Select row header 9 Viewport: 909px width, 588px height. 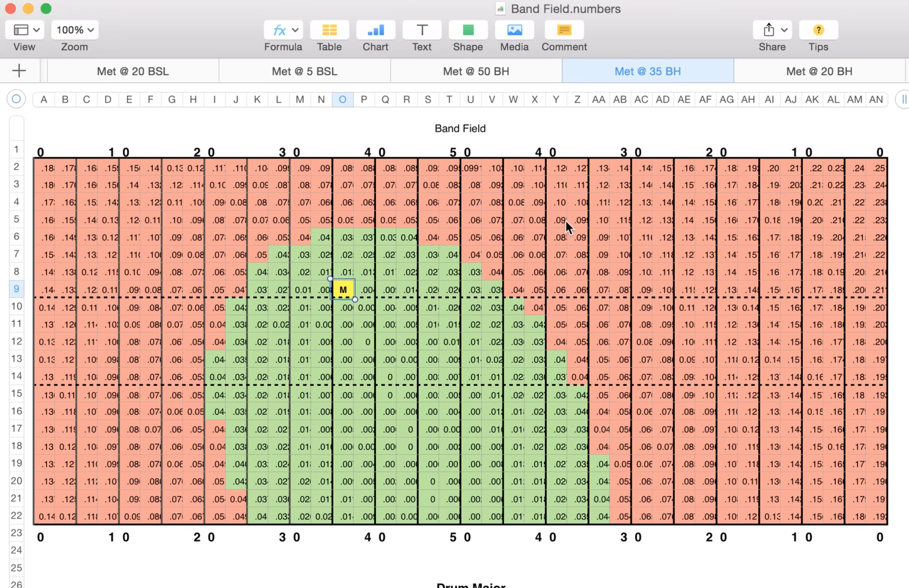pyautogui.click(x=16, y=289)
